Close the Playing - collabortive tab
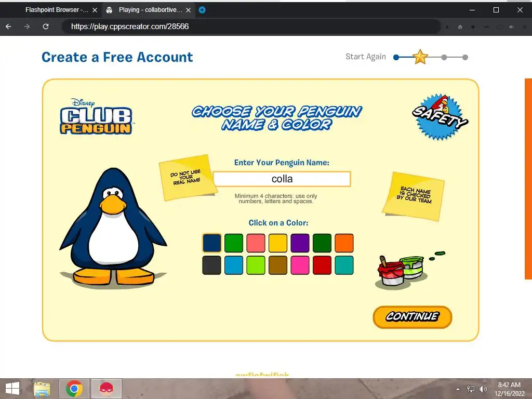This screenshot has height=399, width=532. coord(188,10)
